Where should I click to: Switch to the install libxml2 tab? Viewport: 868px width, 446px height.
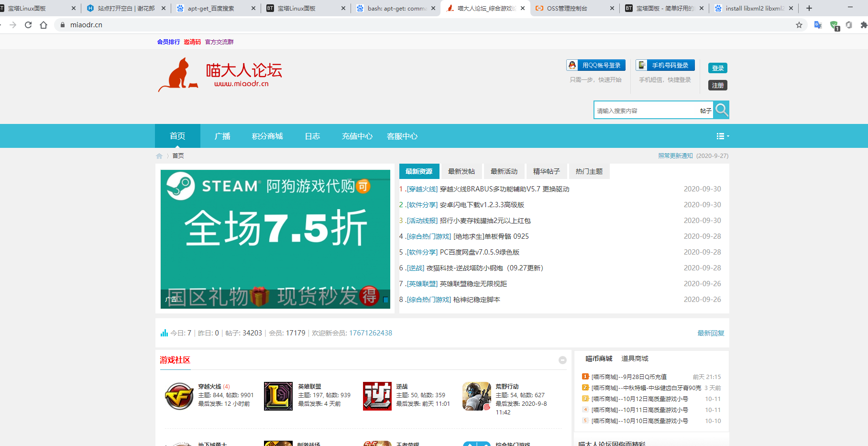click(x=754, y=8)
